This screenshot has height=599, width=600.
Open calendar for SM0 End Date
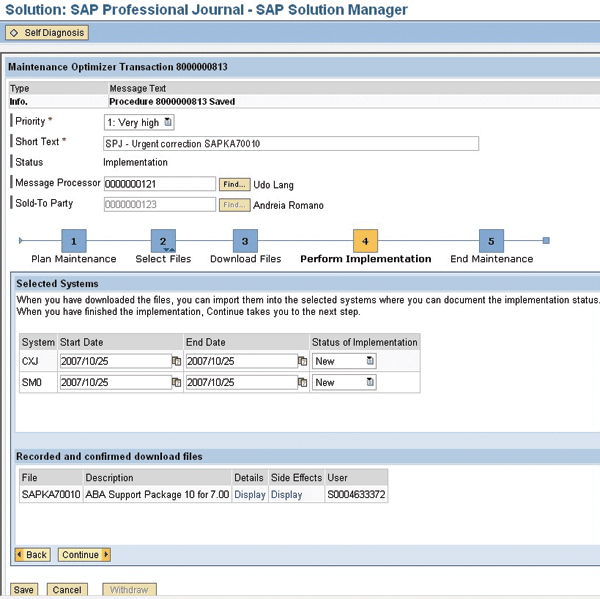(x=302, y=382)
